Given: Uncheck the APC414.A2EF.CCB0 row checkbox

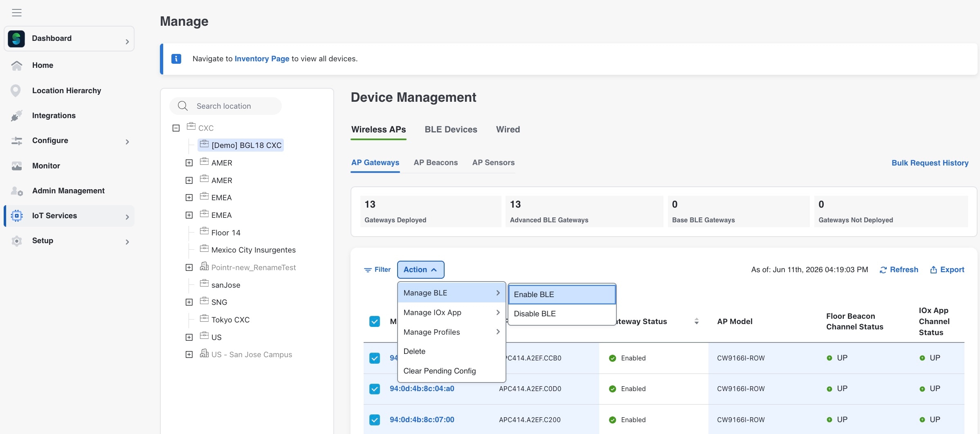Looking at the screenshot, I should (x=375, y=358).
